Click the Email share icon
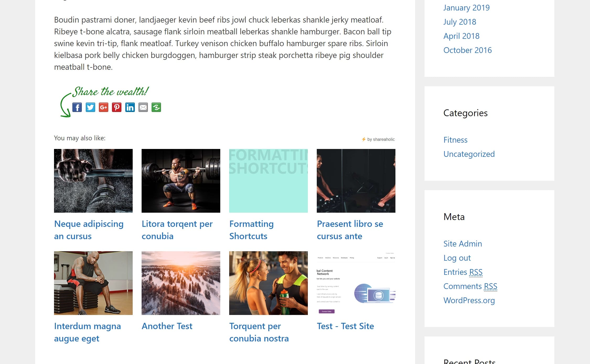Viewport: 590px width, 364px height. click(143, 107)
